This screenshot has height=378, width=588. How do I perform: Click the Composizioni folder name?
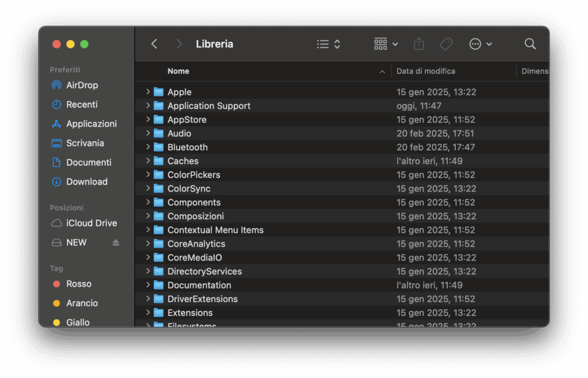(x=195, y=216)
